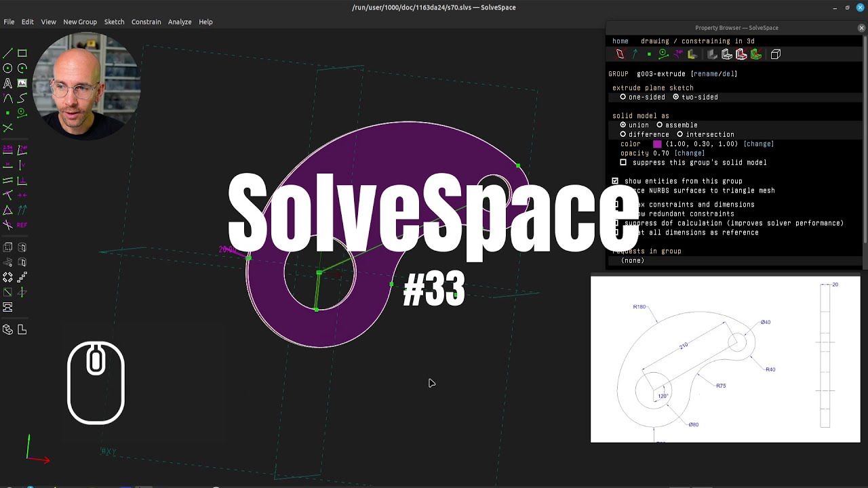
Task: Apply perpendicular constraint
Action: pos(22,180)
